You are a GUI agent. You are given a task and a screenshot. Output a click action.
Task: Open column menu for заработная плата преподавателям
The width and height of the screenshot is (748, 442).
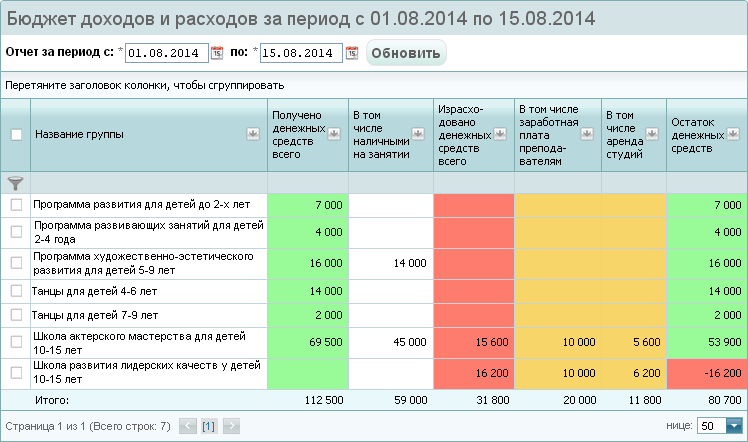[587, 134]
